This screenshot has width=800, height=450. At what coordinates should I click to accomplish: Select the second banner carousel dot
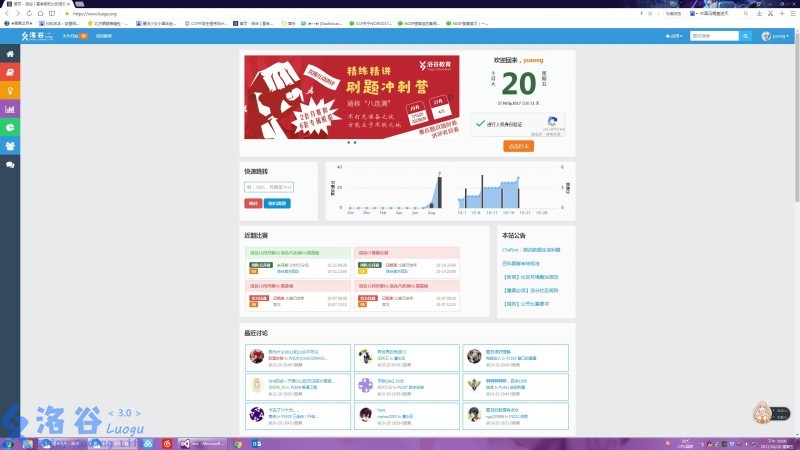(x=354, y=143)
